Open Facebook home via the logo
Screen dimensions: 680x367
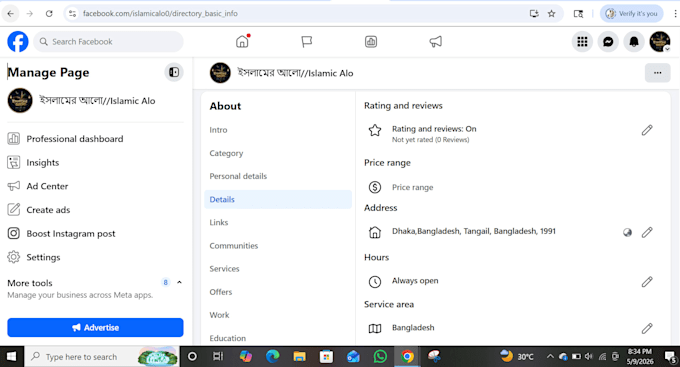tap(18, 42)
